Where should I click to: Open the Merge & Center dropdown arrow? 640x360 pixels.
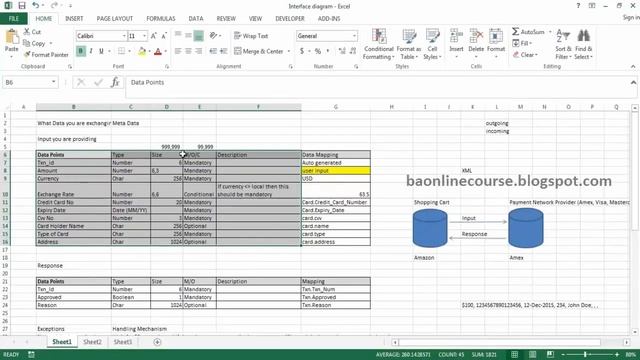289,51
